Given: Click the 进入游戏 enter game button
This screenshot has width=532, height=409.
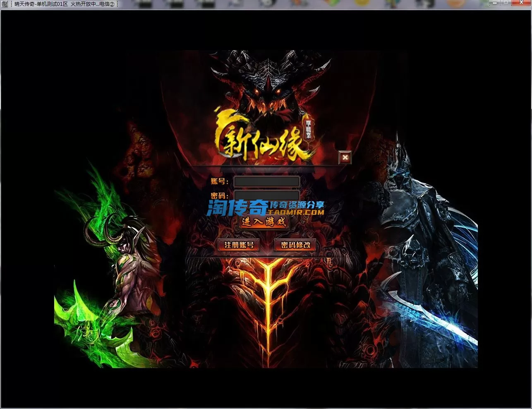Looking at the screenshot, I should [x=264, y=222].
